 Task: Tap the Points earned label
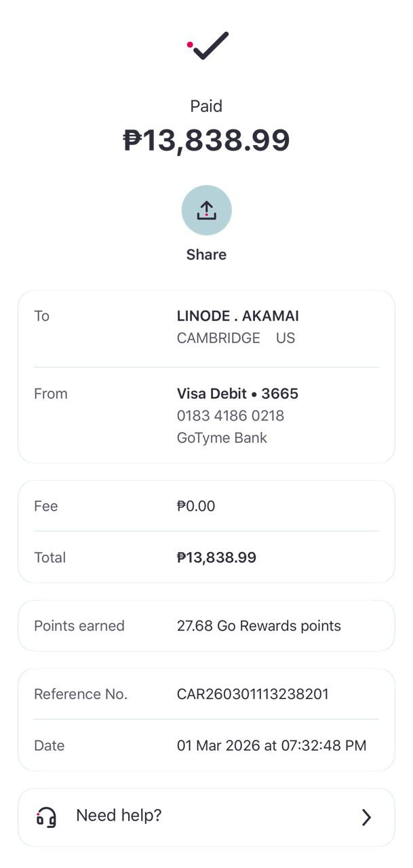coord(79,626)
